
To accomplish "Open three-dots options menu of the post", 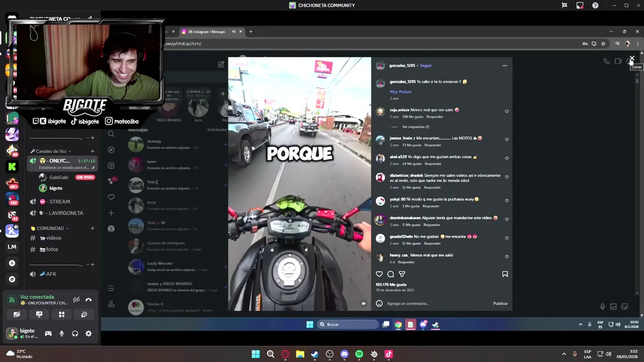I will coord(504,65).
